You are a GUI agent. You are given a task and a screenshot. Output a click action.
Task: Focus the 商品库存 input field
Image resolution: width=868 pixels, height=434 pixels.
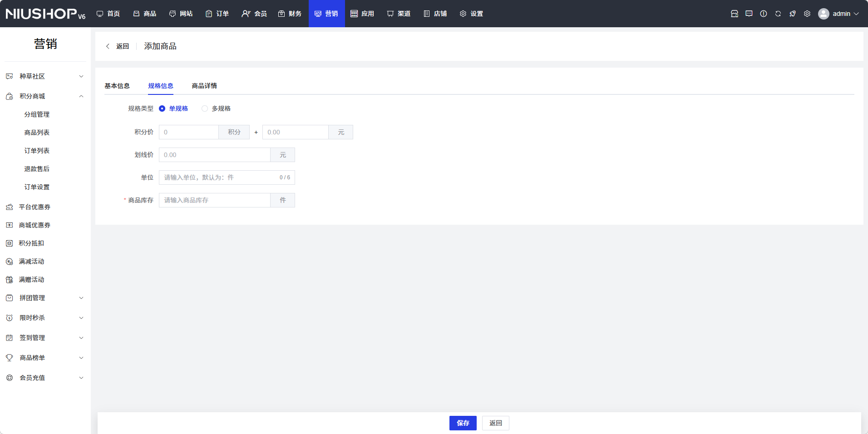pos(215,200)
